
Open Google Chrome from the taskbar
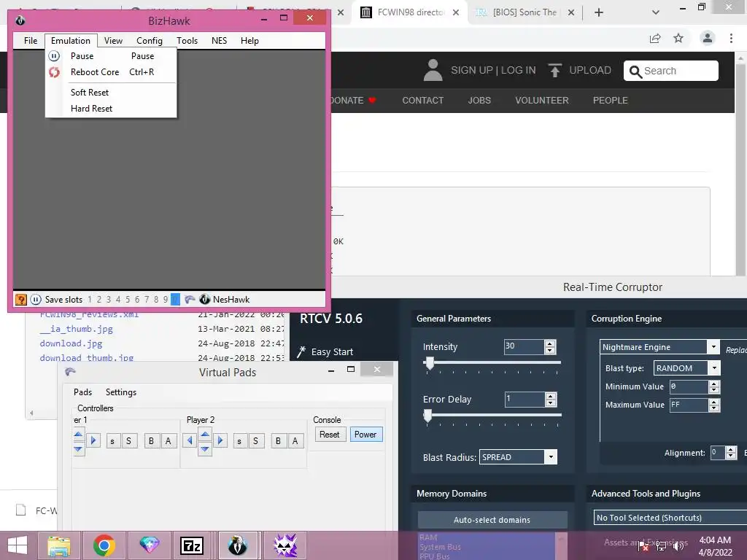[x=104, y=545]
